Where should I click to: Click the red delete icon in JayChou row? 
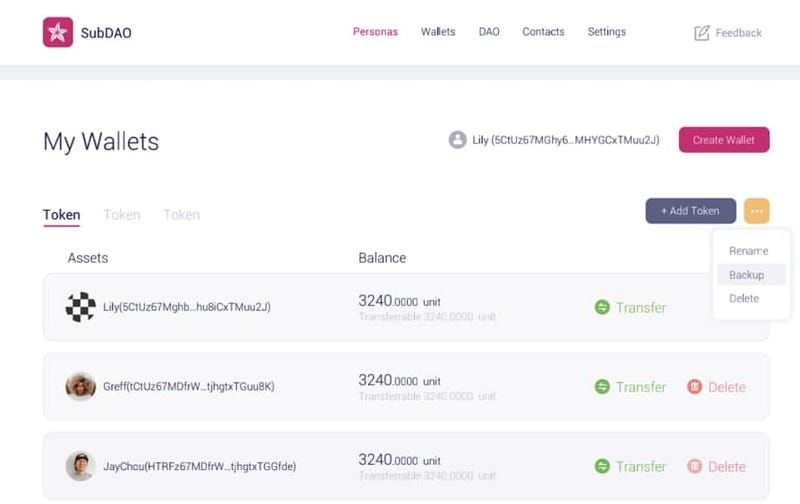pos(694,466)
